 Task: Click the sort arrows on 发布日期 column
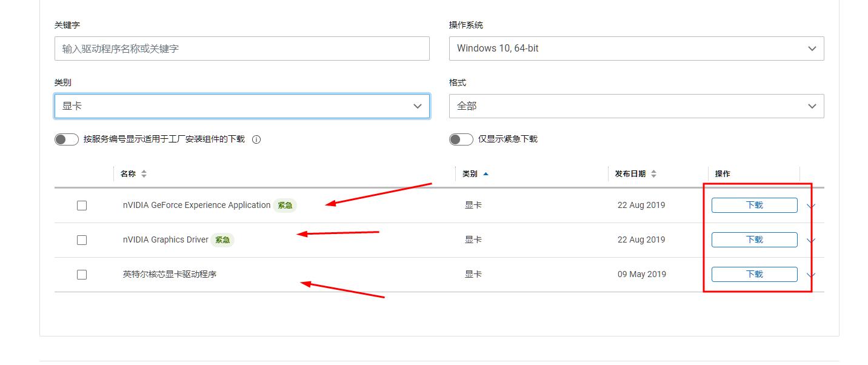(653, 173)
